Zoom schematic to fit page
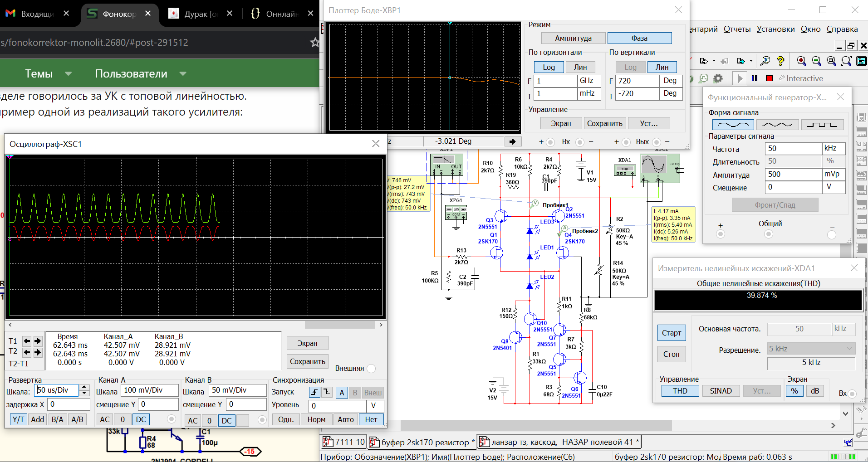This screenshot has width=868, height=462. click(847, 61)
